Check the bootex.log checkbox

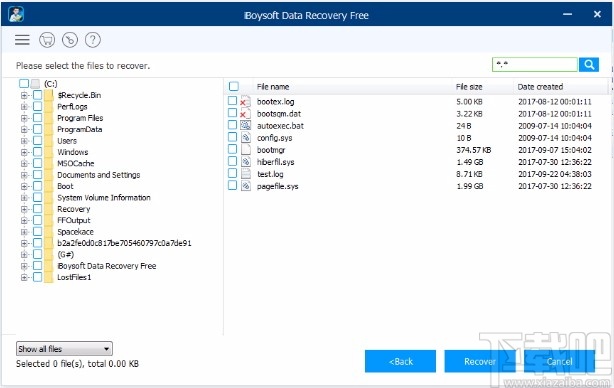click(x=233, y=101)
